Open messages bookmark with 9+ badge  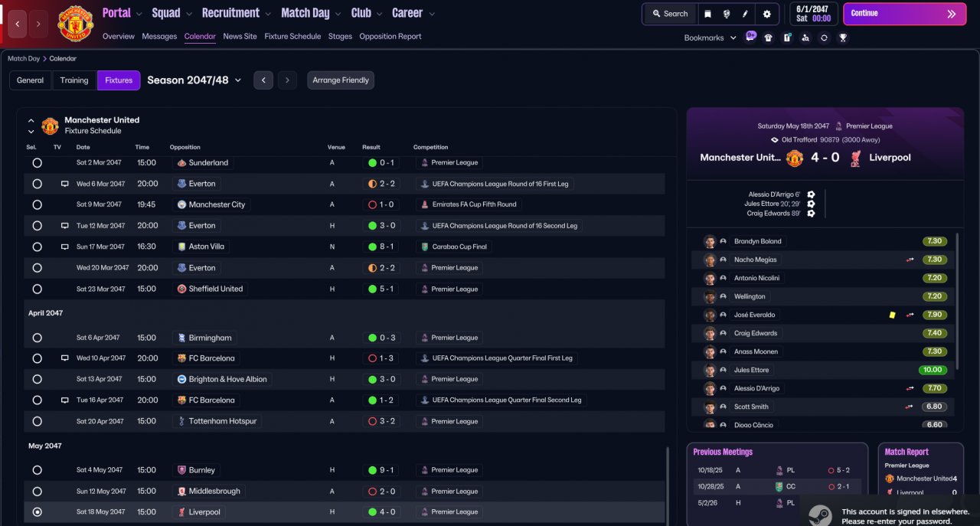750,37
